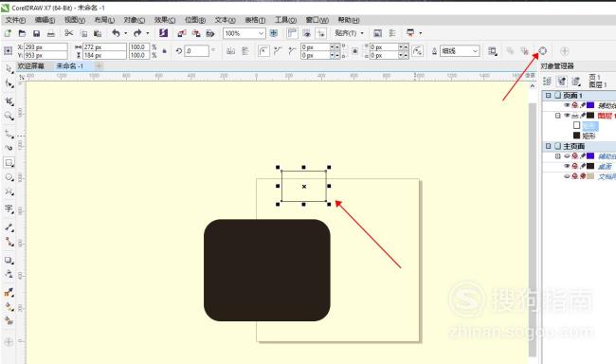The height and width of the screenshot is (364, 616).
Task: Click the Save disk icon
Action: pyautogui.click(x=36, y=34)
